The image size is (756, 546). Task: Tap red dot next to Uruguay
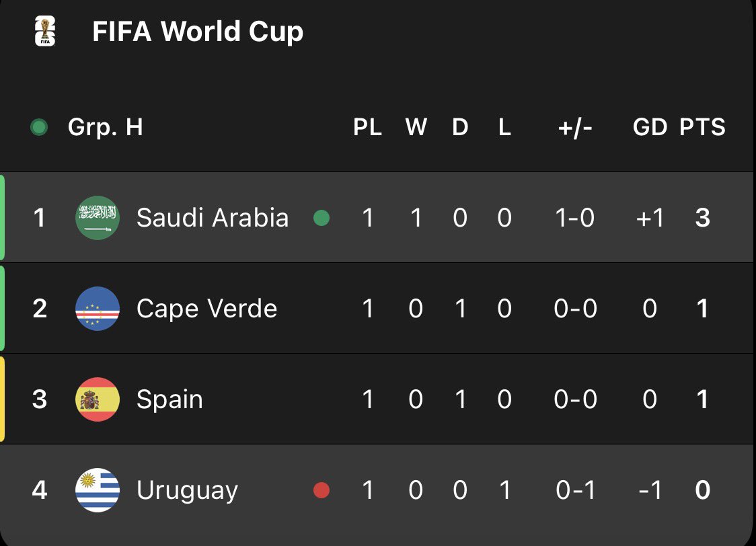pyautogui.click(x=322, y=490)
